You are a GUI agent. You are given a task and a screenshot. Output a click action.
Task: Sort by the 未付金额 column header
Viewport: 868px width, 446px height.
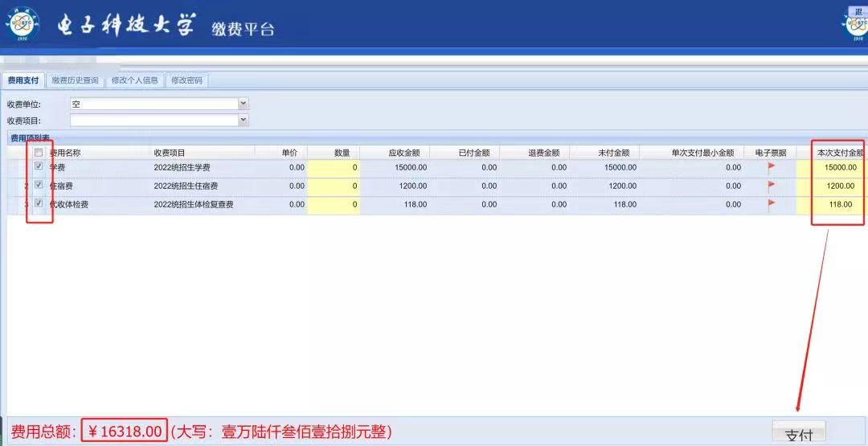[614, 153]
